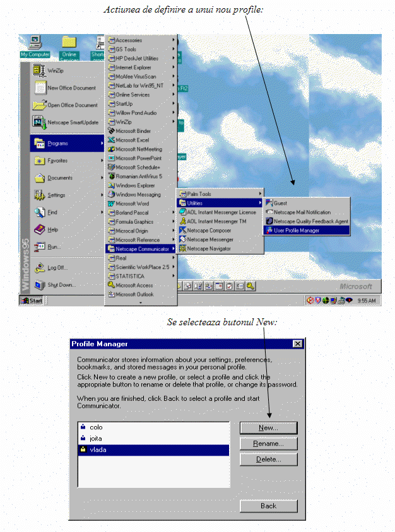The image size is (395, 532).
Task: Click the Netscape Messenger icon
Action: click(x=183, y=240)
